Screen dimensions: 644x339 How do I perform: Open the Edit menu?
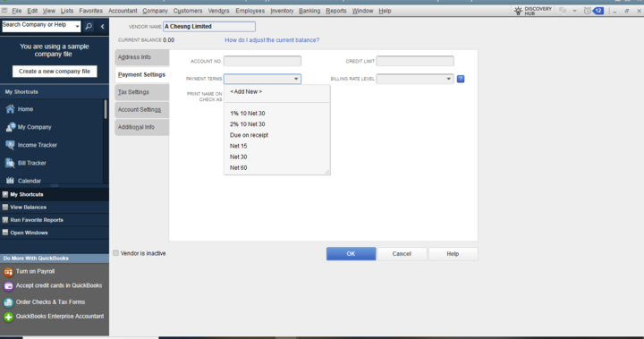(x=32, y=11)
